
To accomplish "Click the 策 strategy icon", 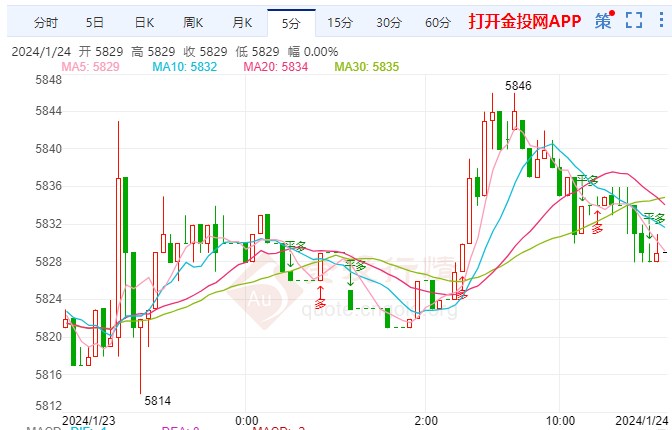I will [604, 20].
